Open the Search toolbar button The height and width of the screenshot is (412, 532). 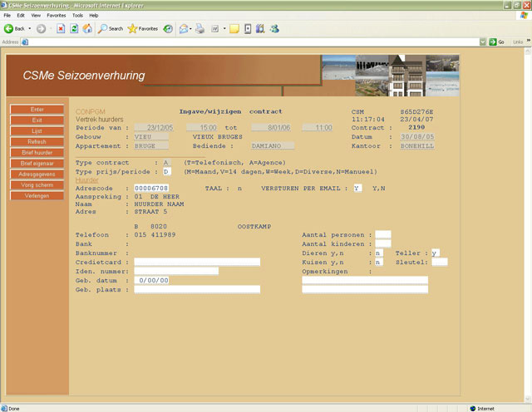pos(110,28)
